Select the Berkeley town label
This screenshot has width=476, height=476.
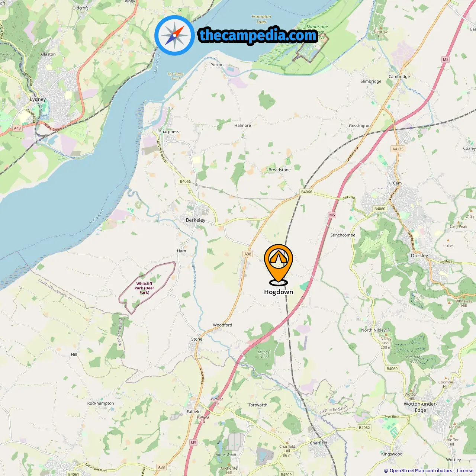pyautogui.click(x=196, y=220)
